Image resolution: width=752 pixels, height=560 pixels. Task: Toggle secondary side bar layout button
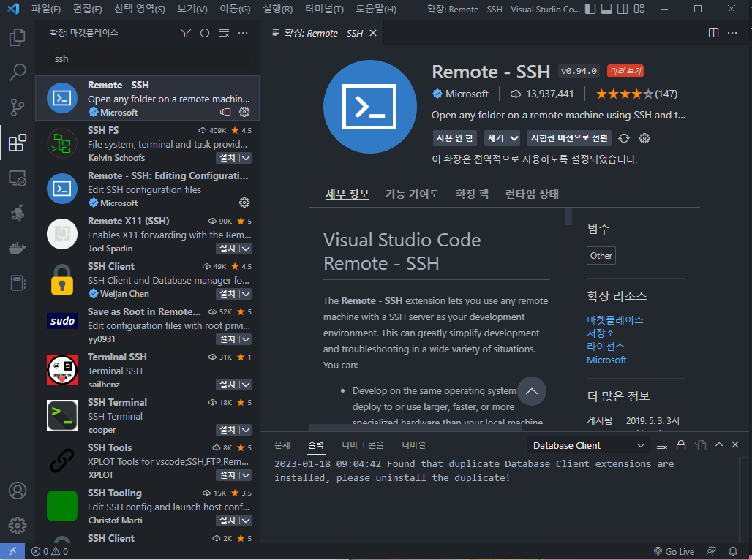623,9
